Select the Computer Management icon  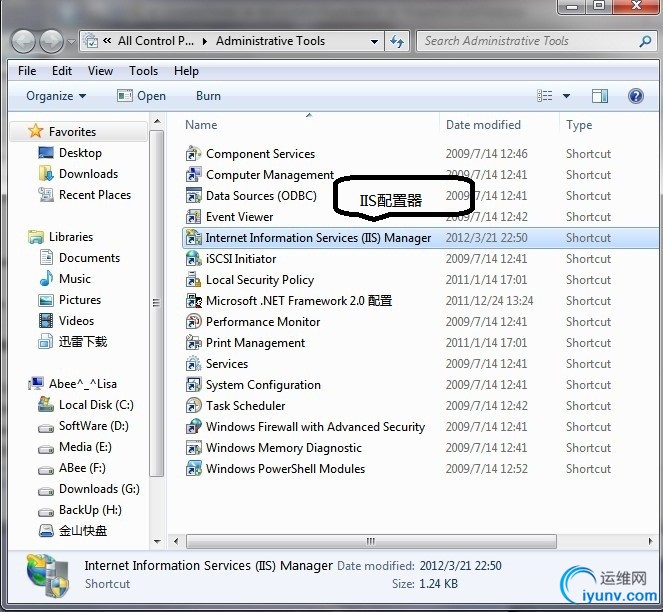tap(194, 175)
